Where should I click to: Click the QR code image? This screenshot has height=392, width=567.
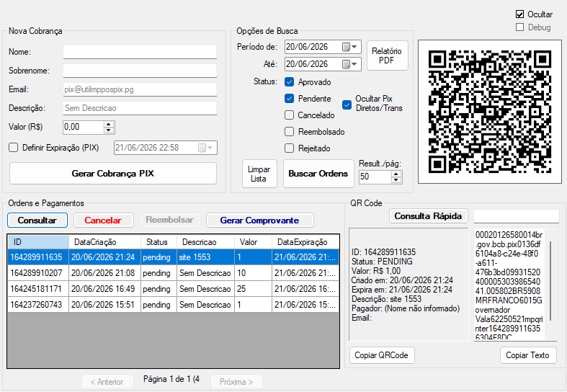(x=490, y=112)
